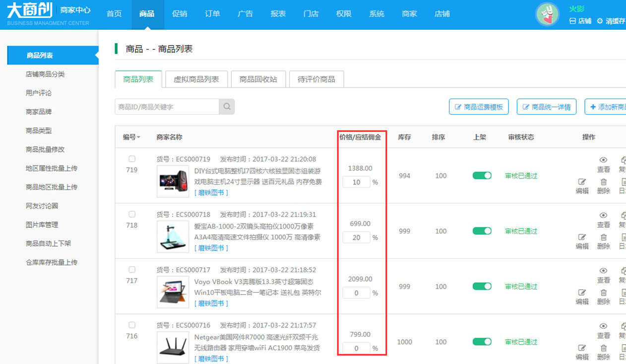Toggle 上架 switch for product 717
The image size is (626, 364).
coord(482,286)
